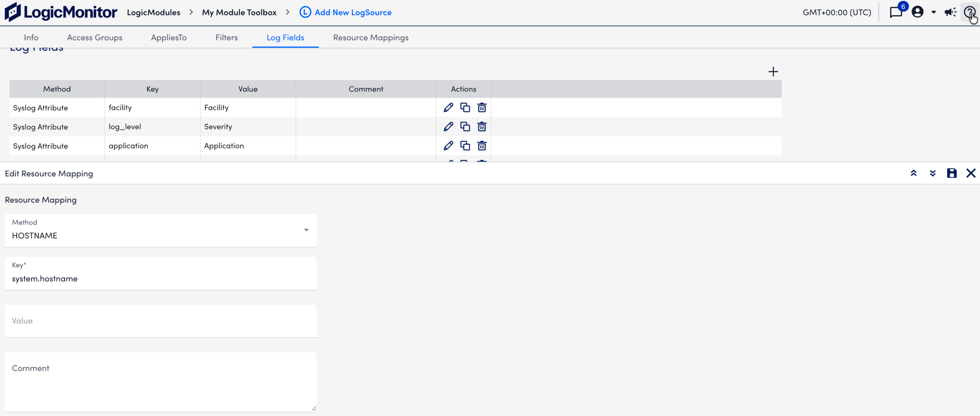Duplicate the log_level row
The width and height of the screenshot is (980, 416).
[465, 126]
